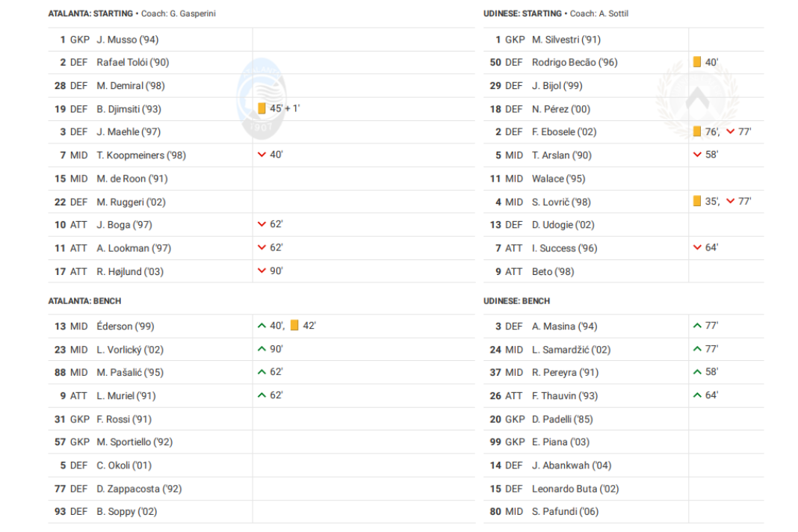Image resolution: width=798 pixels, height=532 pixels.
Task: Click A. Masina's green sub-on arrow
Action: (697, 325)
